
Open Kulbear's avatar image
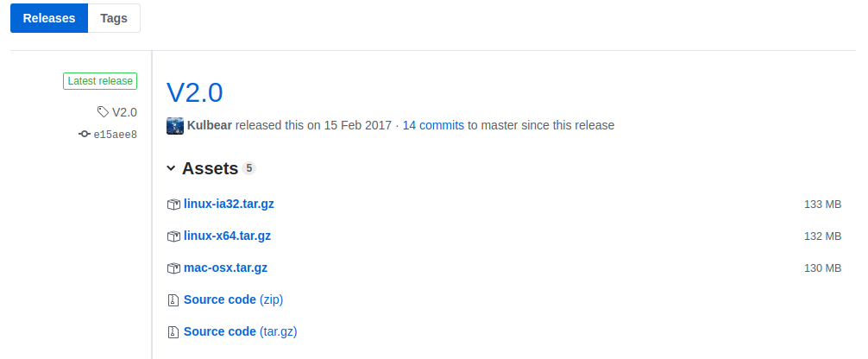pyautogui.click(x=175, y=126)
